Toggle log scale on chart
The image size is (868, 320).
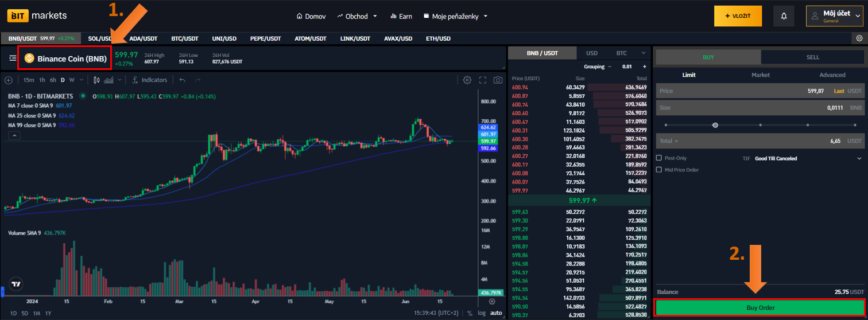tap(481, 313)
